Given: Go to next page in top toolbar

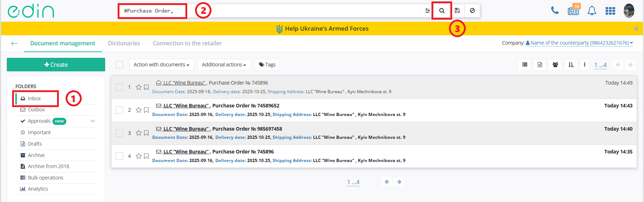Looking at the screenshot, I should (630, 65).
